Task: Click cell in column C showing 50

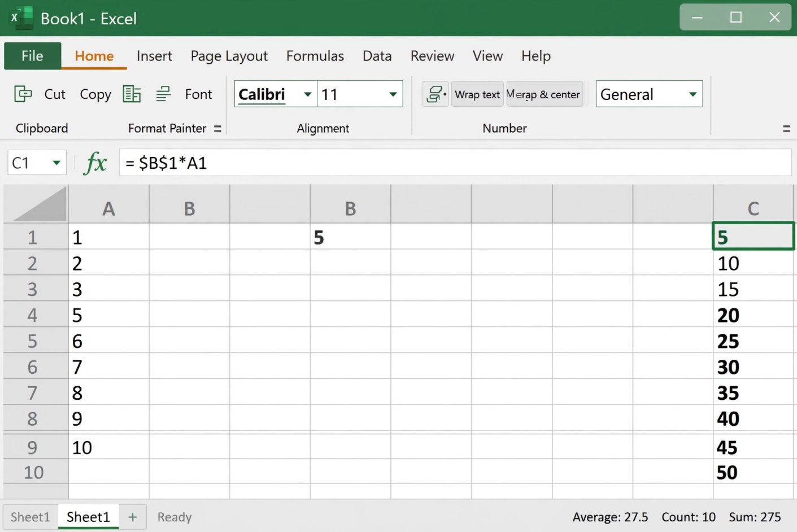Action: click(753, 472)
